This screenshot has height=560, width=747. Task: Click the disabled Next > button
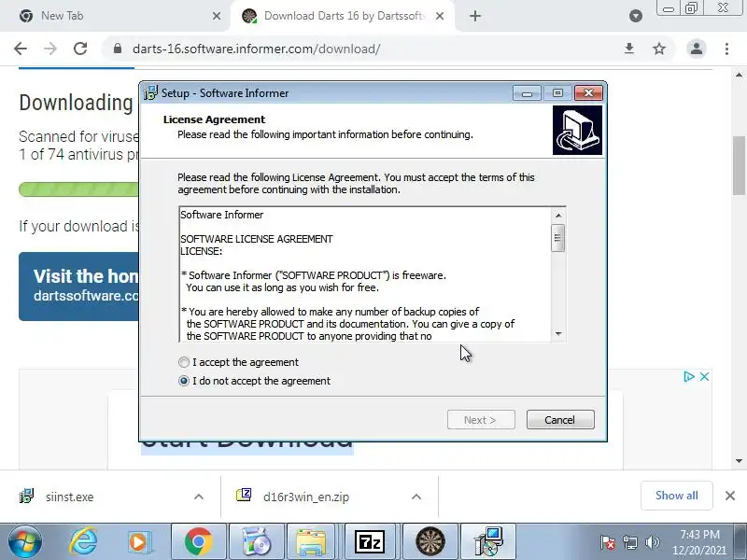tap(481, 419)
